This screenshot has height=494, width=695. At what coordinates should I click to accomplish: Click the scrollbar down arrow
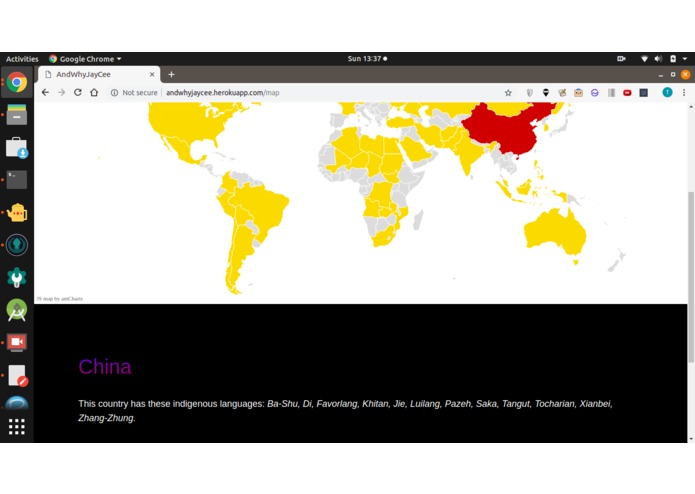pos(691,439)
